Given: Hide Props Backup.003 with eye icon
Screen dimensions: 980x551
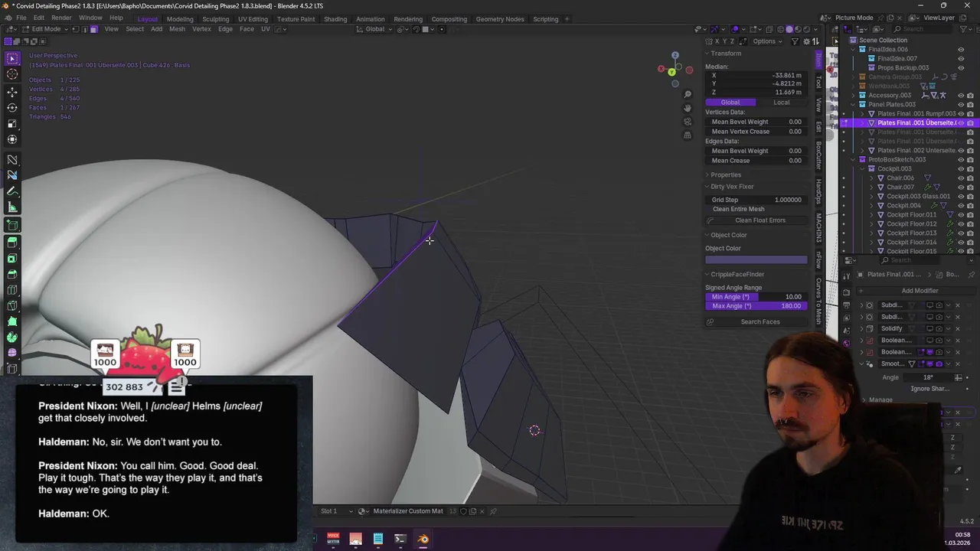Looking at the screenshot, I should point(961,67).
